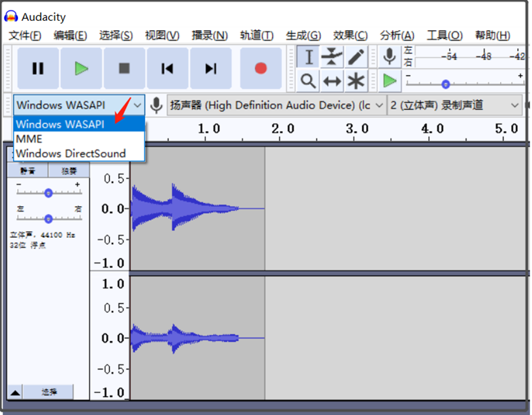Open the 2 (立体声) 录制声道 dropdown
Image resolution: width=532 pixels, height=415 pixels.
pos(455,105)
